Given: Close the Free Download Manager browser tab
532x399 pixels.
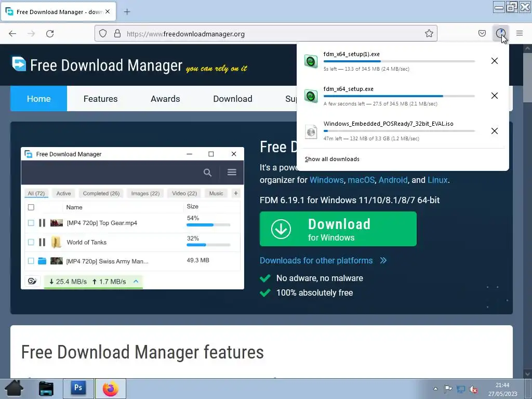Looking at the screenshot, I should 108,11.
